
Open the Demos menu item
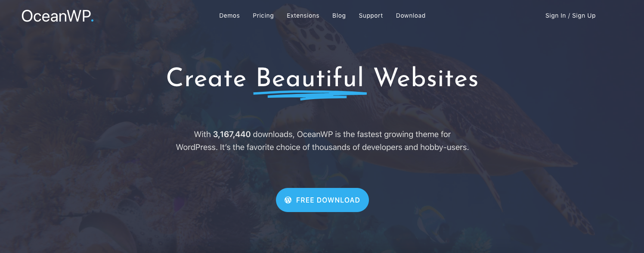[229, 16]
